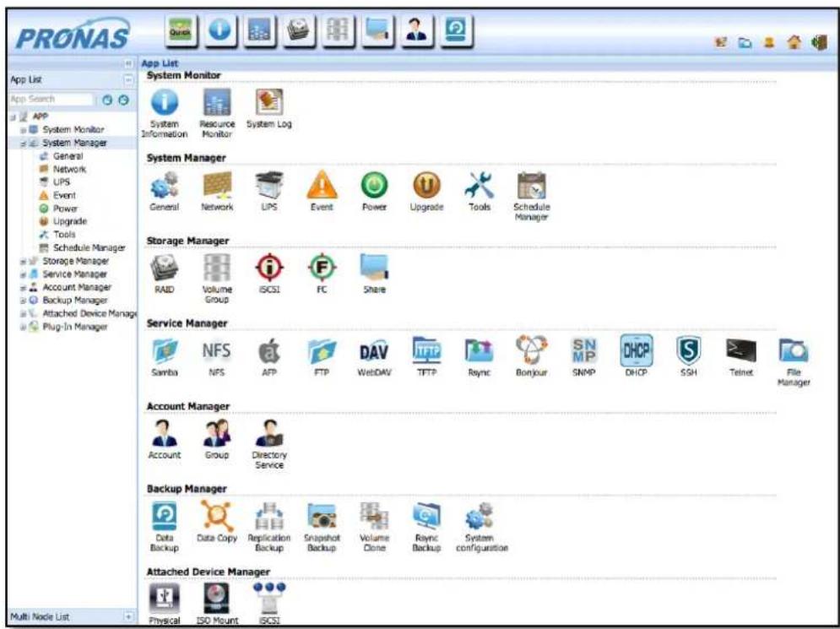Expand Storage Manager tree node
This screenshot has height=629, width=840.
click(x=23, y=262)
